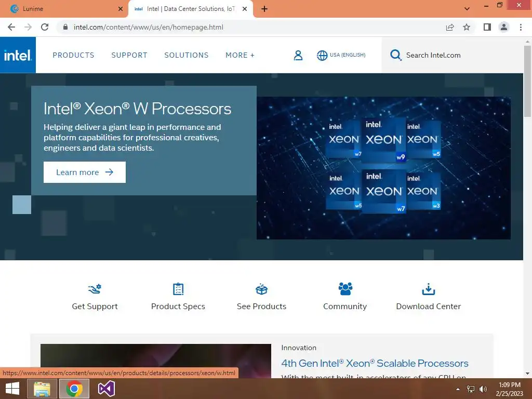Click the Xeon chips banner image

383,168
